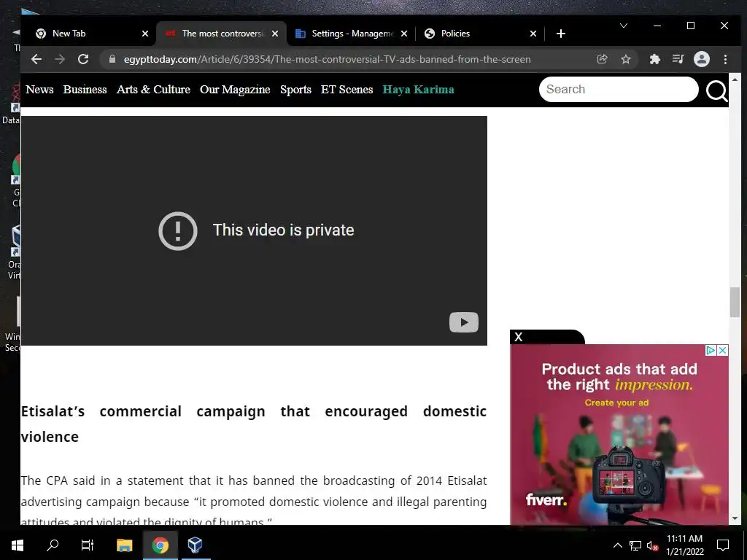Click the fiverr logo in the ad
Screen dimensions: 747x560
546,500
